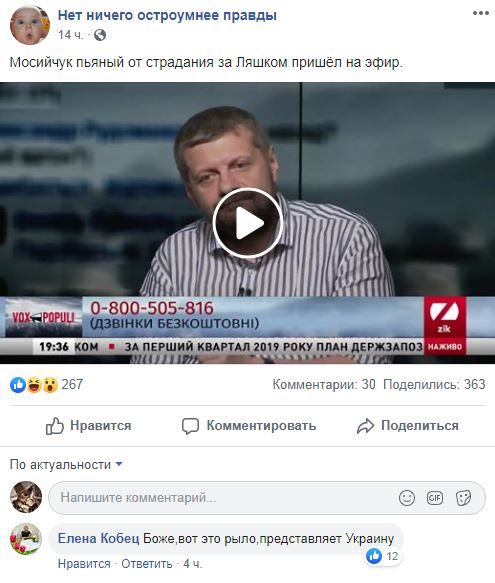The height and width of the screenshot is (583, 495).
Task: Open page Нет ничего остроумнее правды
Action: click(167, 15)
